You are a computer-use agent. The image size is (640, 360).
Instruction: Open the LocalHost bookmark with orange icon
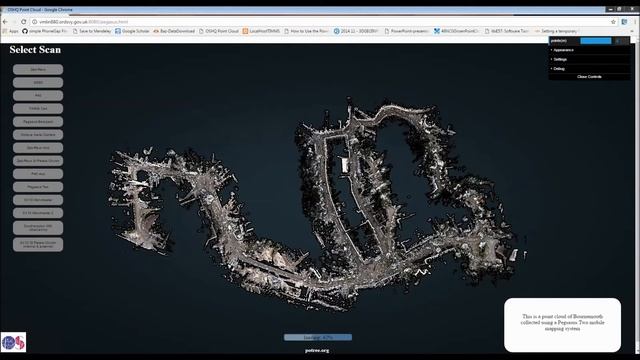[x=261, y=31]
